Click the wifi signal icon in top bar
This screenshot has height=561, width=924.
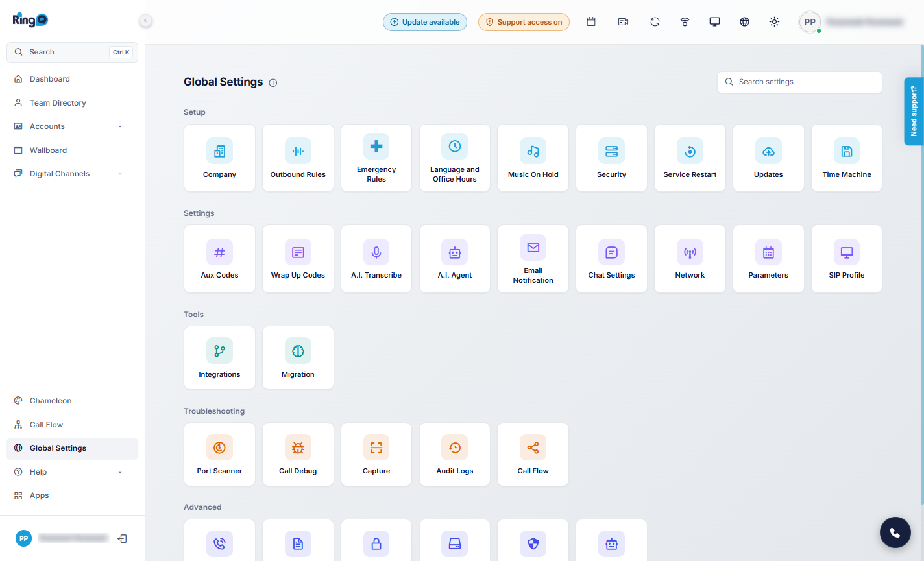coord(685,22)
